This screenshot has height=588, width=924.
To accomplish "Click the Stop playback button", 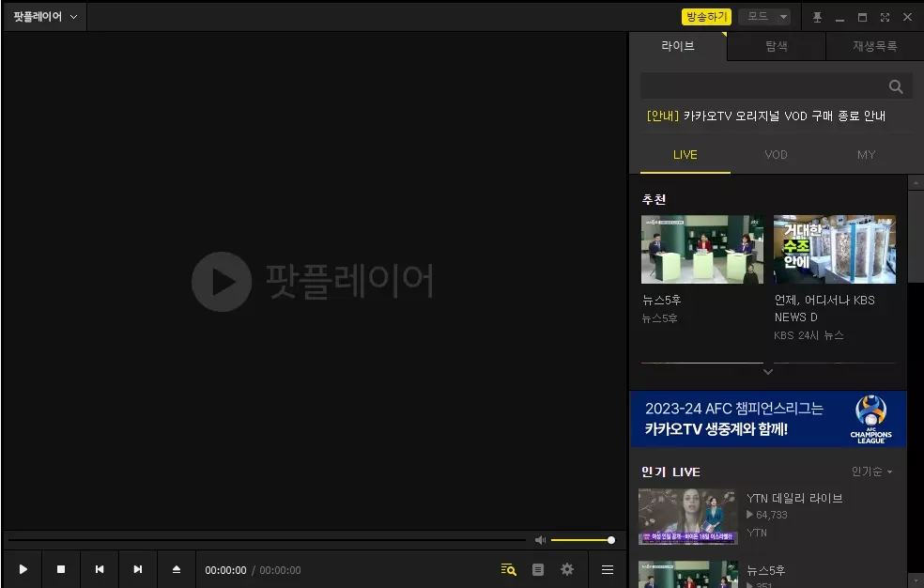I will click(x=61, y=569).
